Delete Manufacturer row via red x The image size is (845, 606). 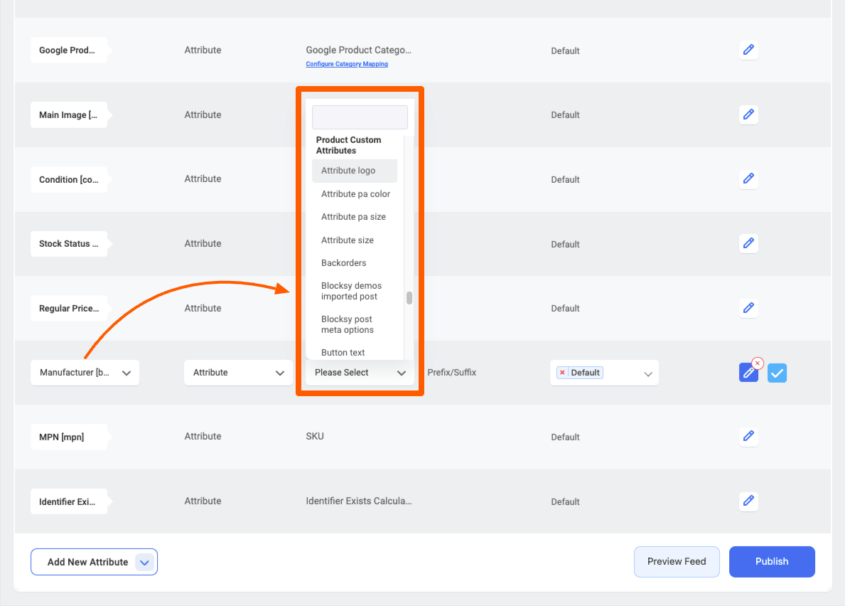coord(757,363)
